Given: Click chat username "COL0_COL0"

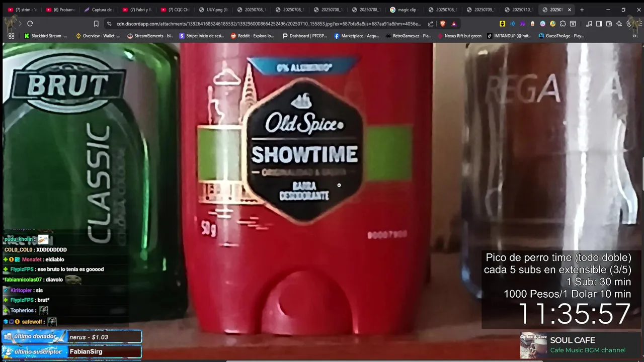Looking at the screenshot, I should (18, 250).
